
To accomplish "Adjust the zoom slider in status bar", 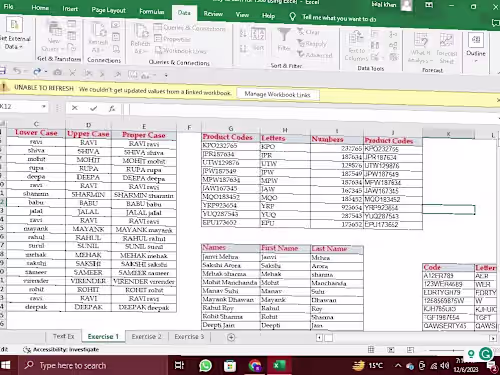I will coord(446,350).
